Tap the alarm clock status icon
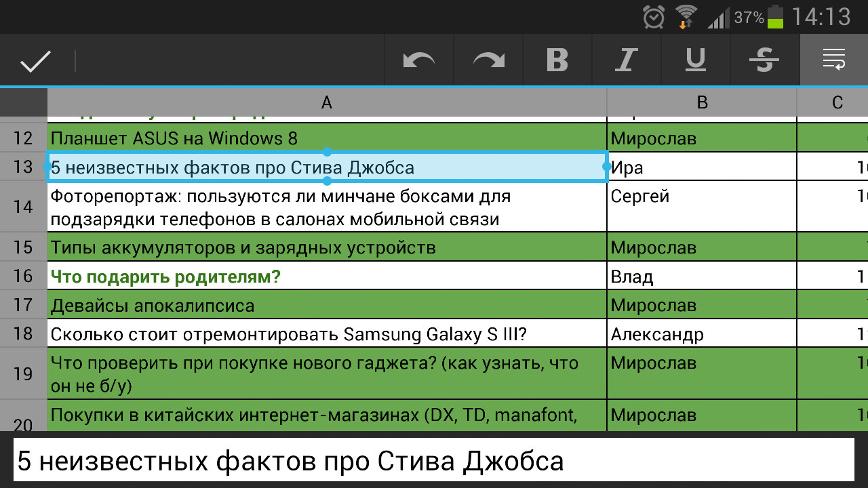 (x=654, y=17)
